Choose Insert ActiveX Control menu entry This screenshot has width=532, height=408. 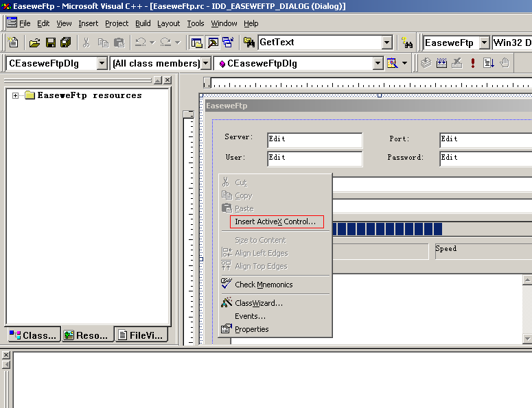pyautogui.click(x=275, y=221)
